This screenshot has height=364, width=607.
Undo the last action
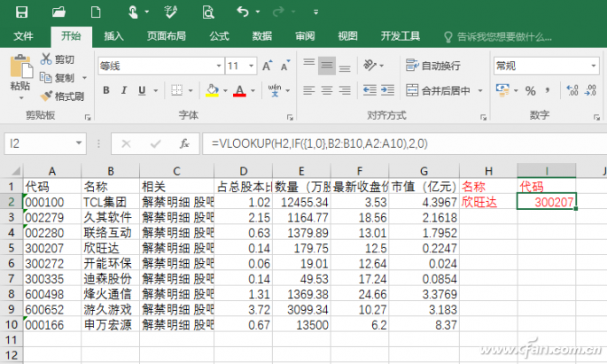(243, 12)
